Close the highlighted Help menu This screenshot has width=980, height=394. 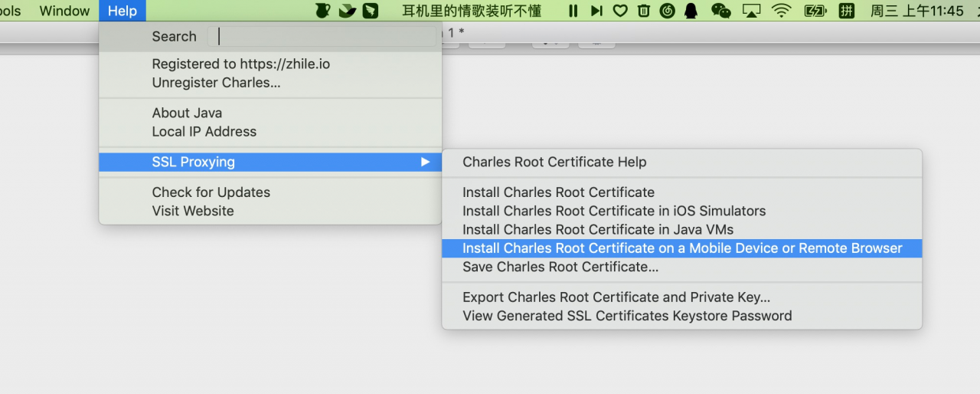click(122, 11)
